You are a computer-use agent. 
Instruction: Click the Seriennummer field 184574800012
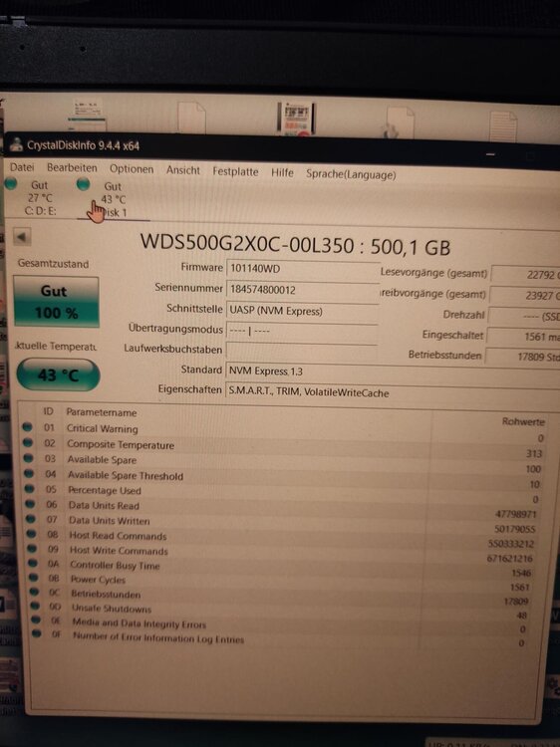302,290
